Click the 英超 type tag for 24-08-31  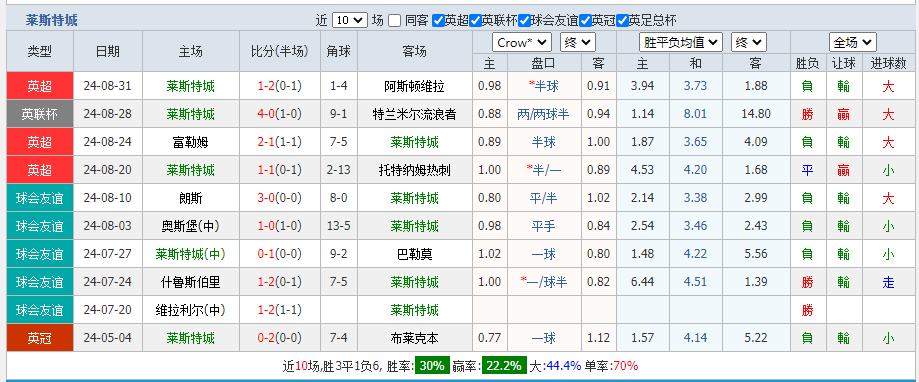point(40,86)
